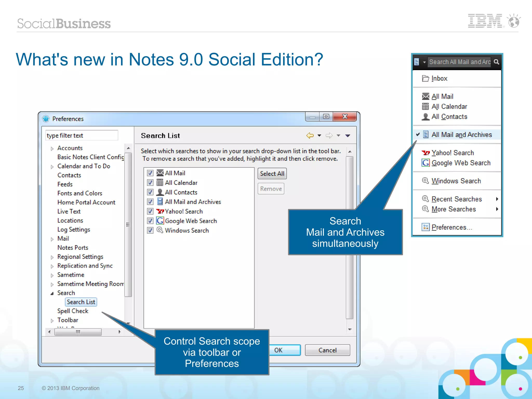Click the Search All Mail and Archives field

point(459,62)
